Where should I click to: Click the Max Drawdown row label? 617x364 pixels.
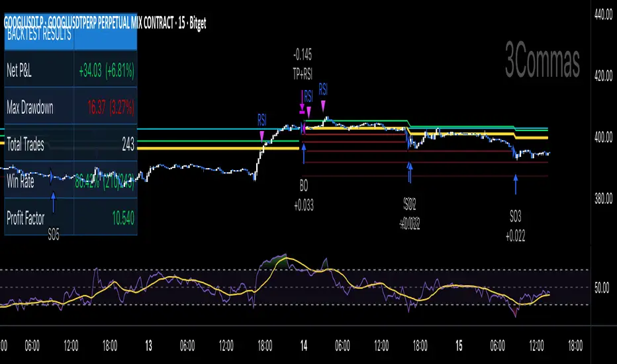[x=30, y=107]
